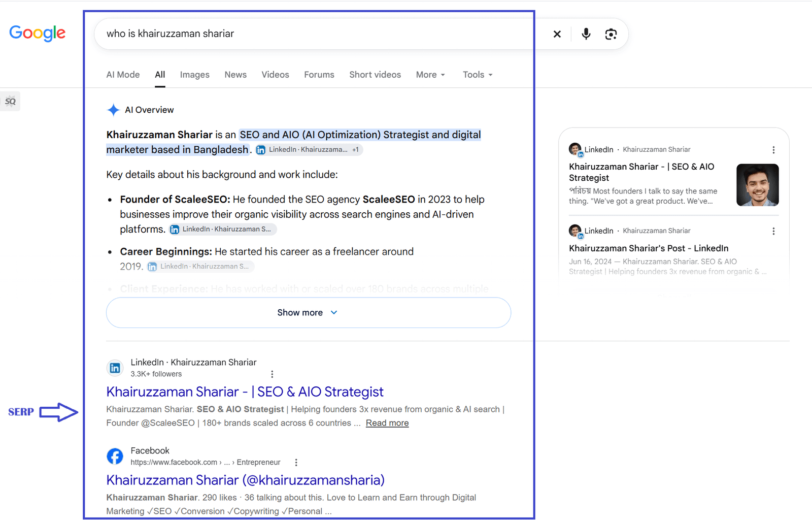Open 'Khairuzzaman Shariar - | SEO & AIO Strategist' result
This screenshot has width=812, height=520.
tap(245, 392)
